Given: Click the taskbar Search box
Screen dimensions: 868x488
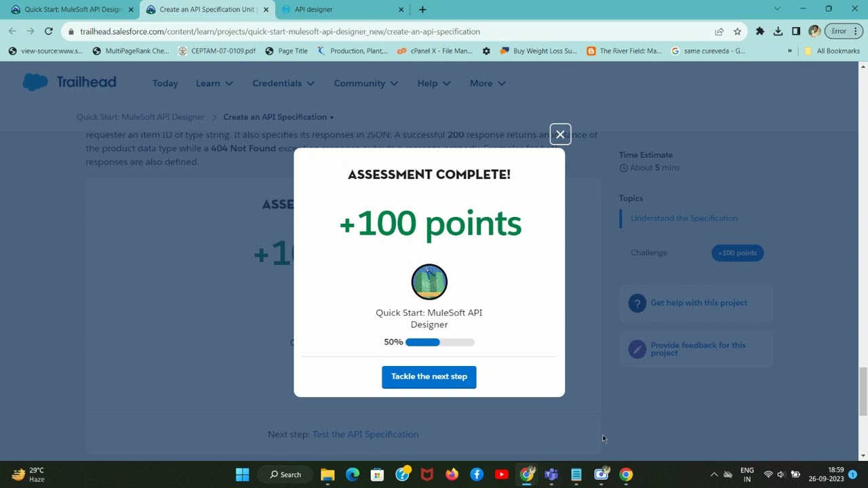Looking at the screenshot, I should [285, 474].
